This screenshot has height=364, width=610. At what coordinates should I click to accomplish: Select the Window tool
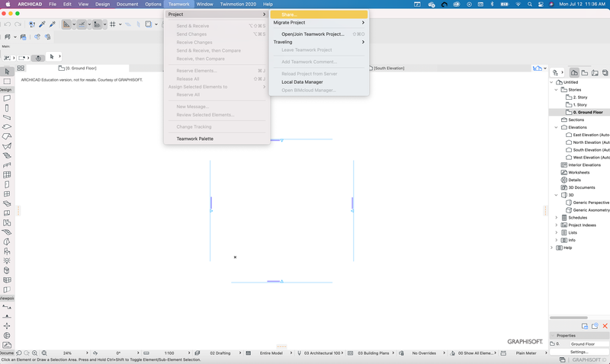(x=7, y=194)
